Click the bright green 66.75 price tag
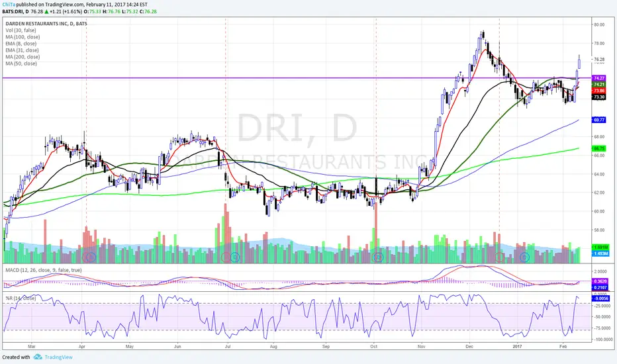The height and width of the screenshot is (364, 617). pyautogui.click(x=599, y=149)
